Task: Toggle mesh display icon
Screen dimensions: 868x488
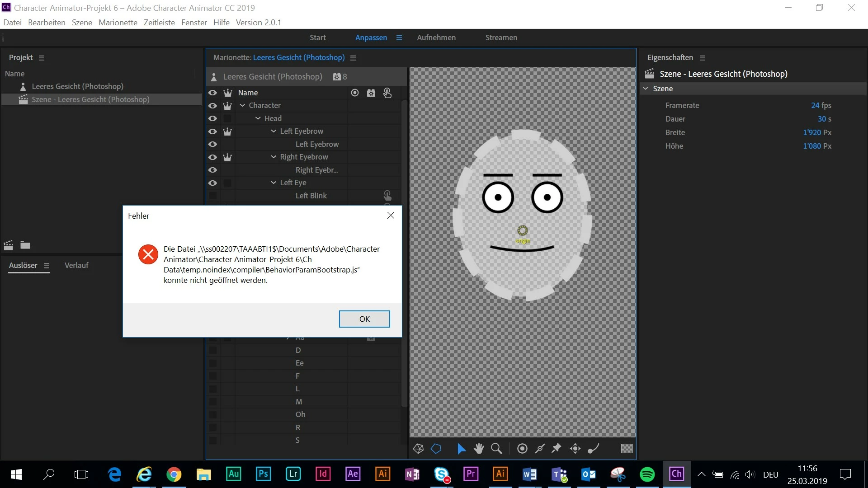Action: click(418, 448)
